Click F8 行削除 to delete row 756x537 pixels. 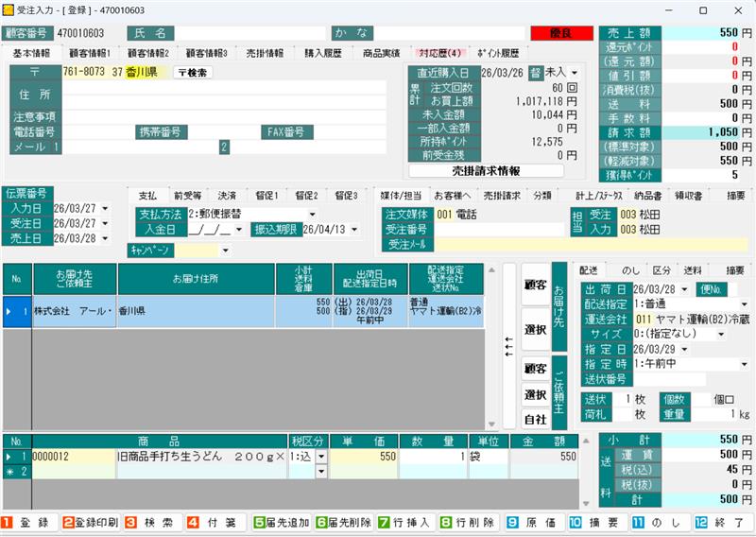coord(468,523)
